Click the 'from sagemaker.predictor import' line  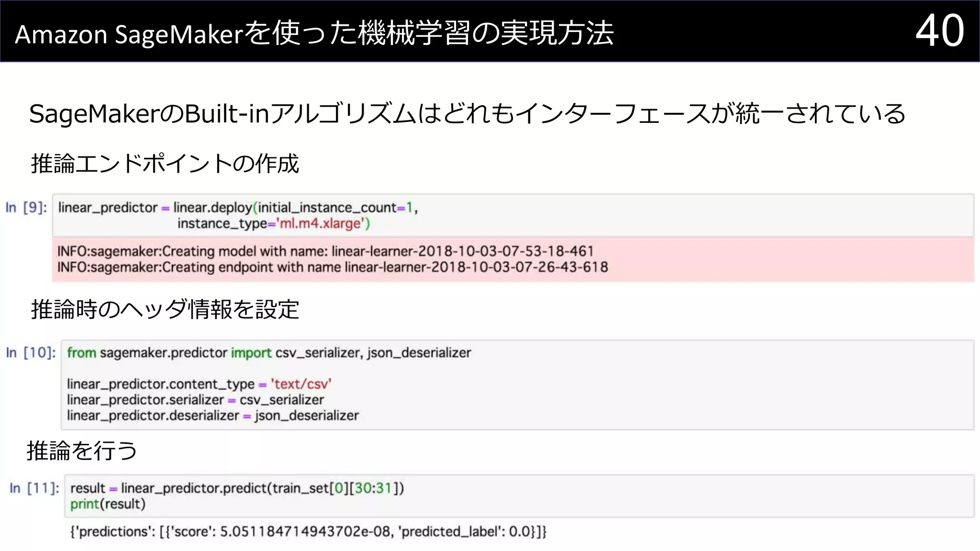tap(269, 353)
